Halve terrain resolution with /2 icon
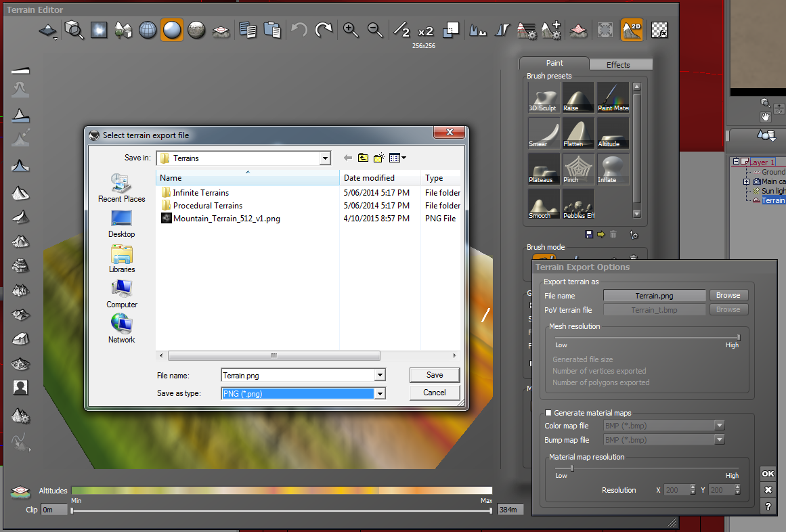The height and width of the screenshot is (532, 786). coord(401,30)
